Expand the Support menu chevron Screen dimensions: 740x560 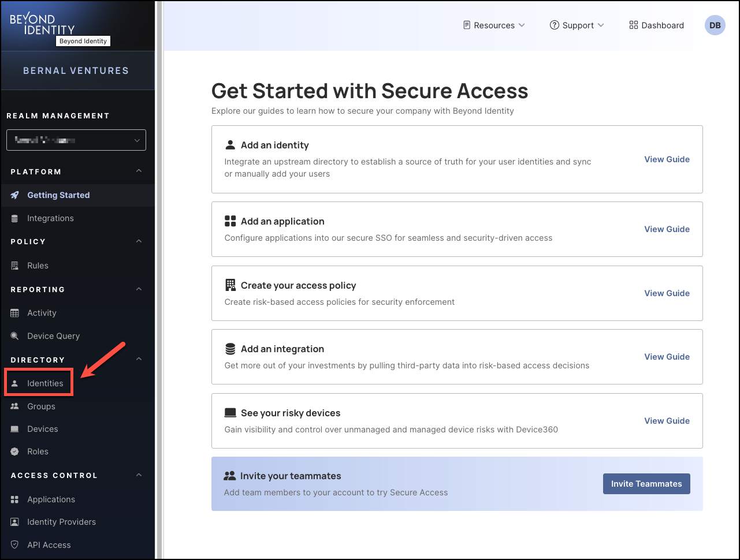(601, 25)
